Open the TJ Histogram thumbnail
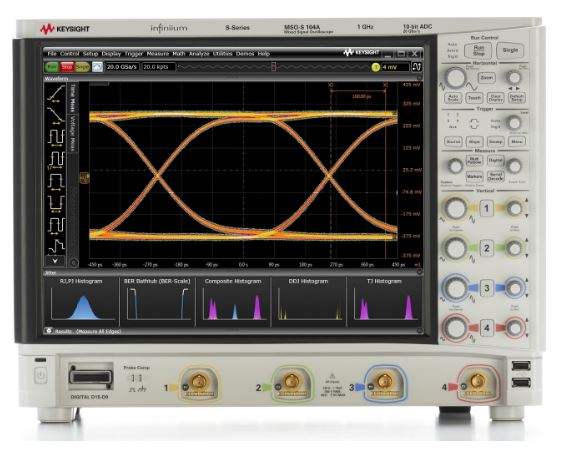568x463 pixels. (384, 301)
